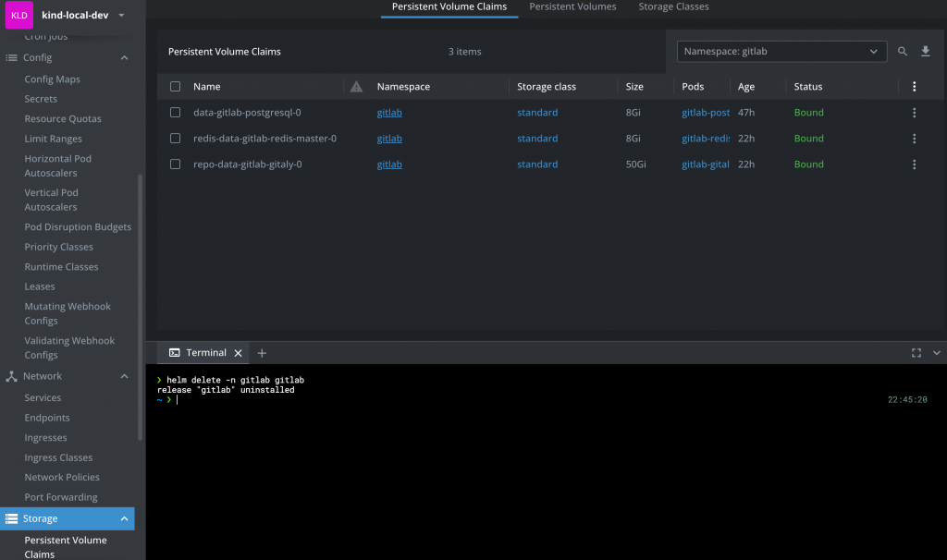Viewport: 947px width, 560px height.
Task: Open actions menu for redis-data-gitlab-redis-master-0
Action: pos(914,139)
